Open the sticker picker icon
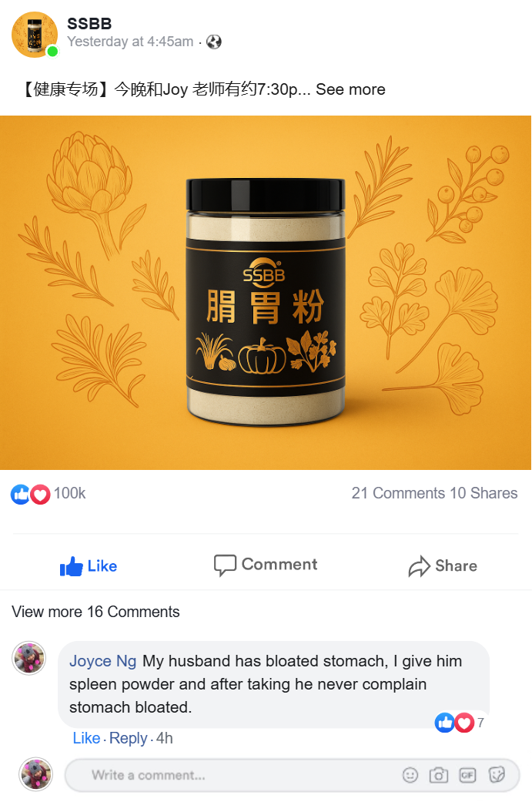This screenshot has height=802, width=532. [497, 775]
